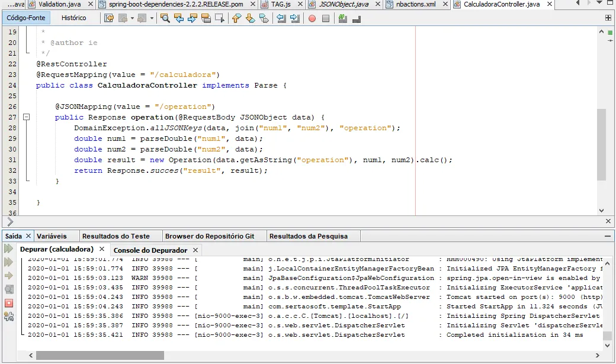
Task: Toggle bookmark on current line
Action: pyautogui.click(x=264, y=18)
